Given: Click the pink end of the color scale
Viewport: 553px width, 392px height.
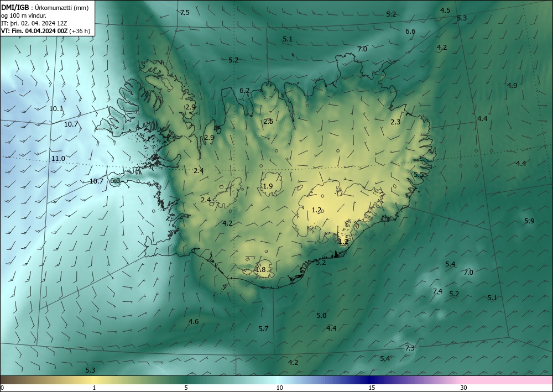Looking at the screenshot, I should pos(508,380).
